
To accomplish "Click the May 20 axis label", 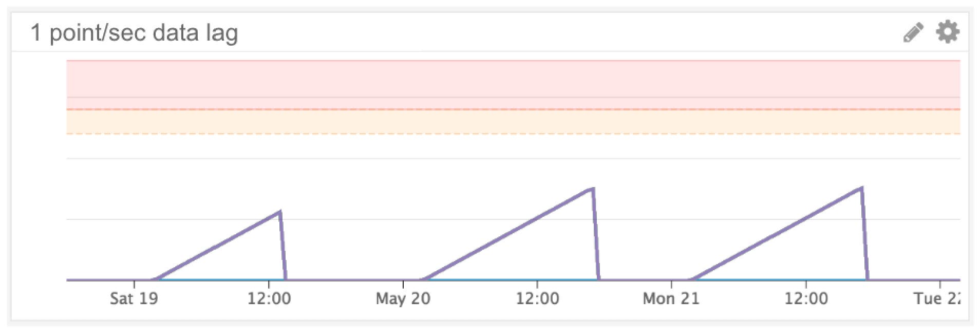I will [403, 299].
